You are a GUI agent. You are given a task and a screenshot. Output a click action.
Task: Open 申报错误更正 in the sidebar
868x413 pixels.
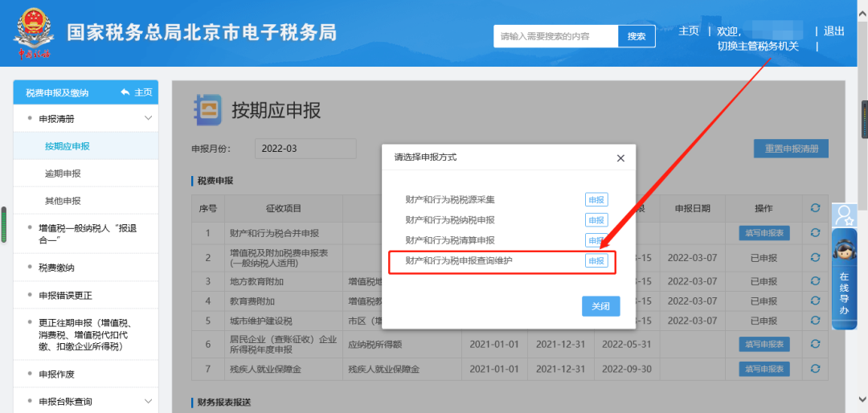[x=67, y=295]
